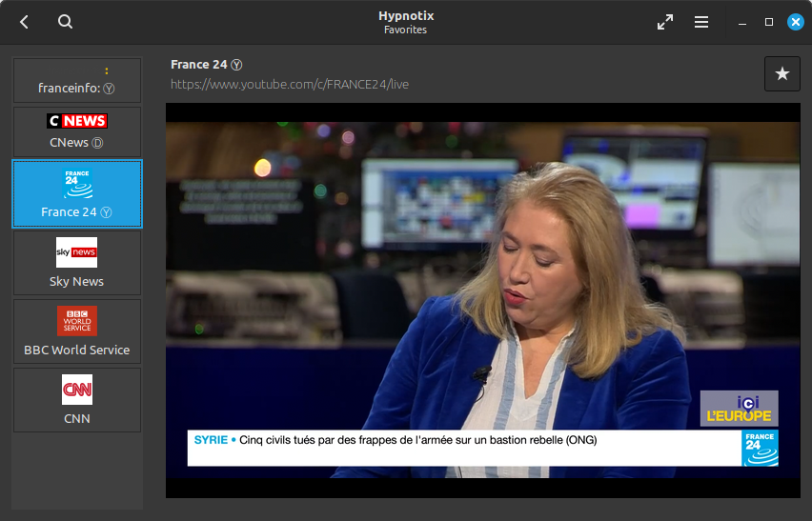Toggle the favorite star for France 24

coord(782,74)
